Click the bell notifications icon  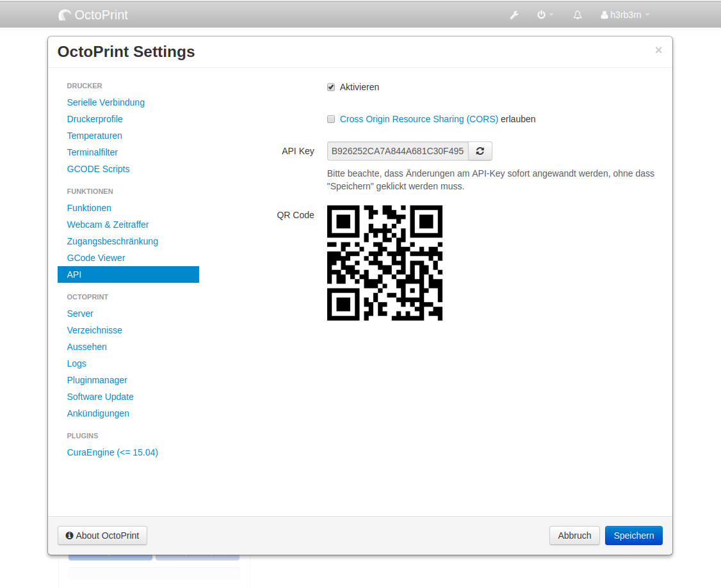click(578, 15)
